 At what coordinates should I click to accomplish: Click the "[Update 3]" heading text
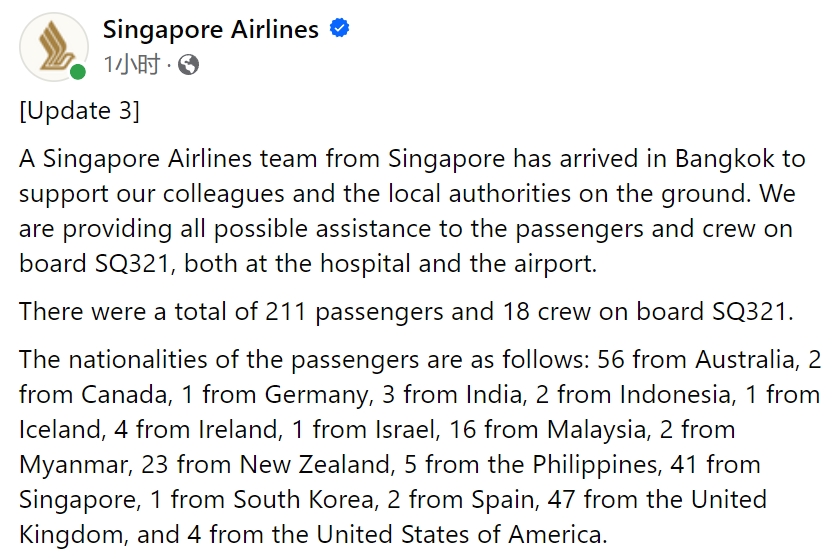79,110
